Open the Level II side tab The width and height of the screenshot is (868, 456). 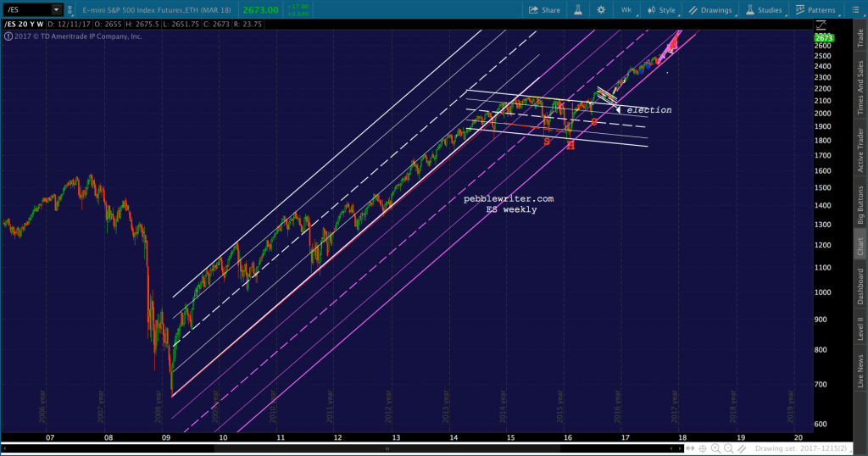(x=860, y=329)
